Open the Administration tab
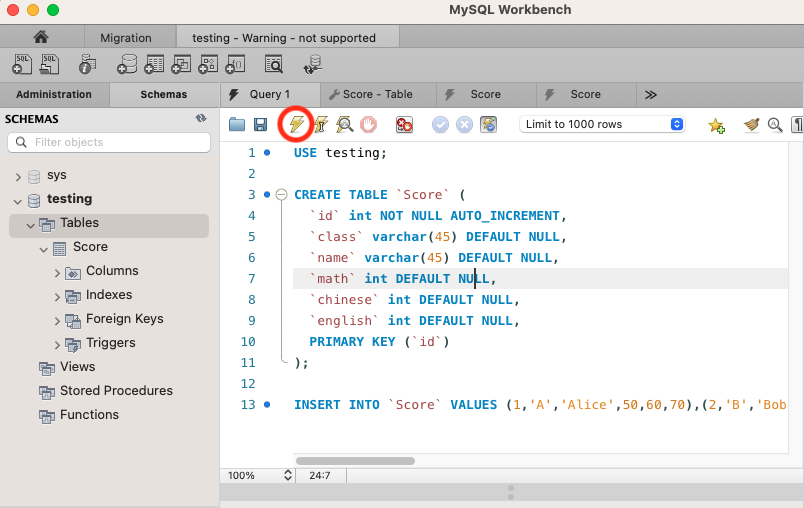The width and height of the screenshot is (804, 508). [54, 94]
